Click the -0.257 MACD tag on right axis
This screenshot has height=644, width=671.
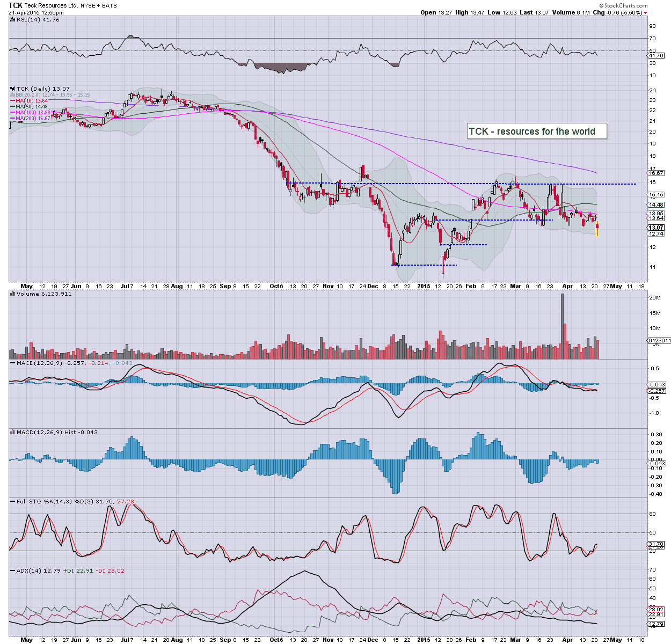(x=657, y=391)
